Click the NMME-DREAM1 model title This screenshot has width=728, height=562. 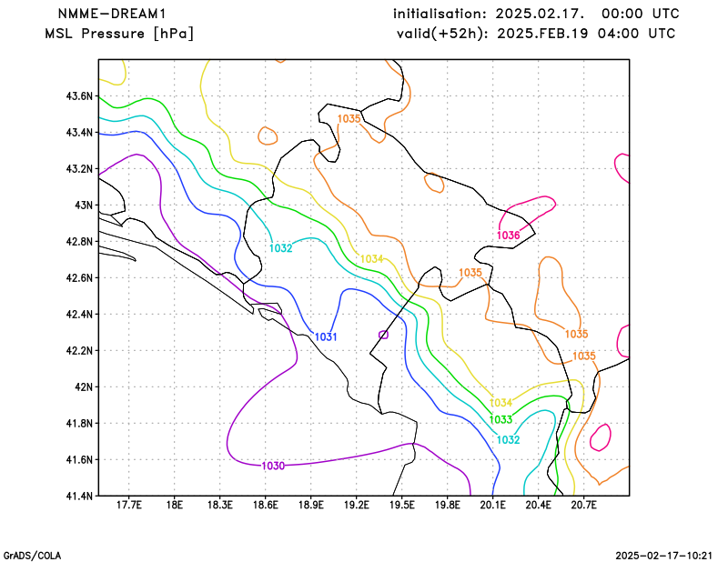pos(112,14)
